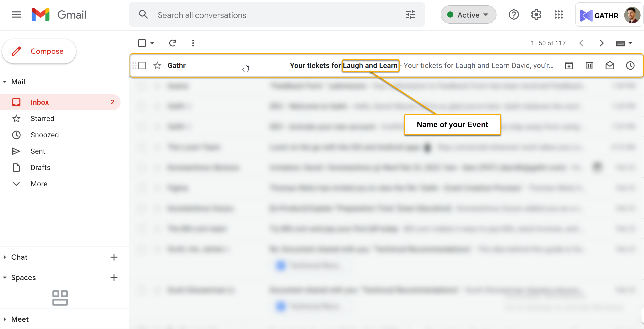Click the Compose button
This screenshot has width=644, height=329.
coord(39,51)
